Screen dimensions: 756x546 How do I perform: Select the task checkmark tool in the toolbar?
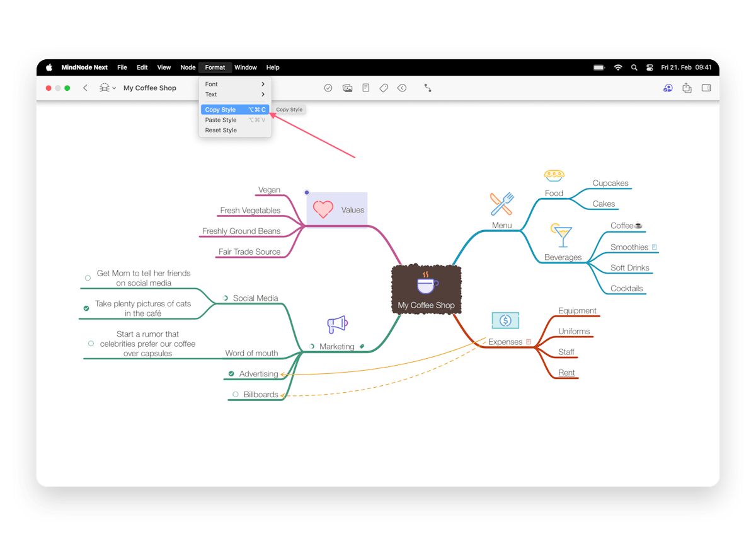328,88
